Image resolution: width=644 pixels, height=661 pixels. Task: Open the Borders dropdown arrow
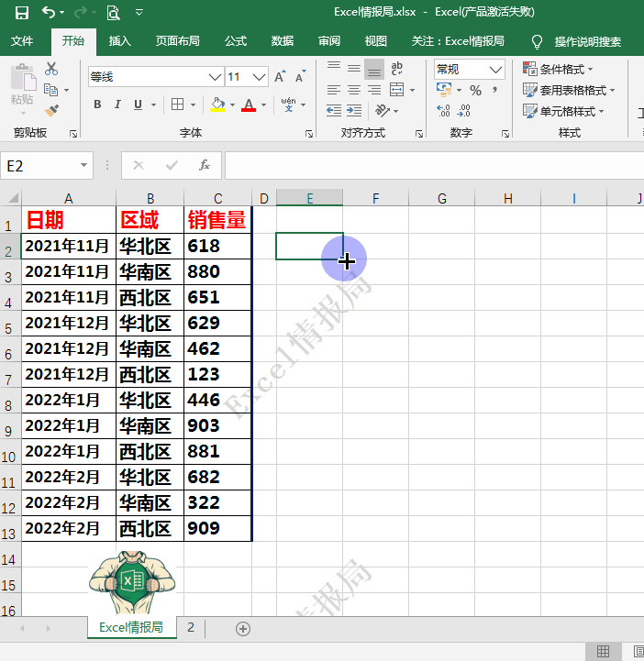click(194, 105)
